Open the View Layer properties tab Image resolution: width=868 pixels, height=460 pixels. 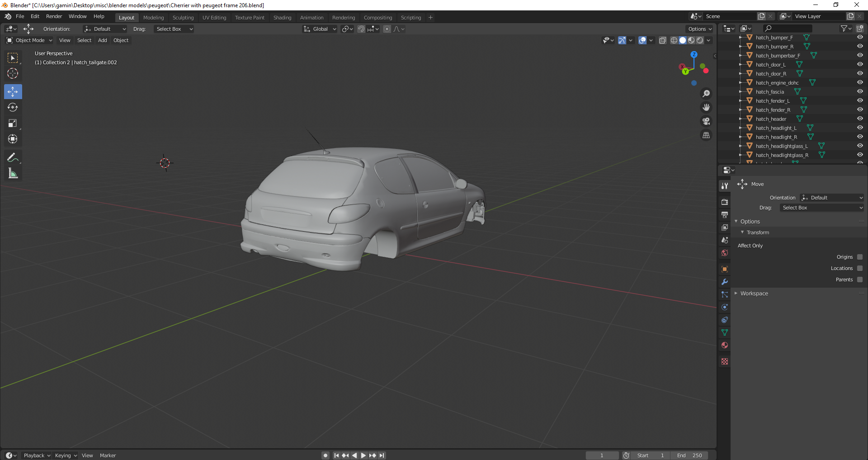coord(725,227)
